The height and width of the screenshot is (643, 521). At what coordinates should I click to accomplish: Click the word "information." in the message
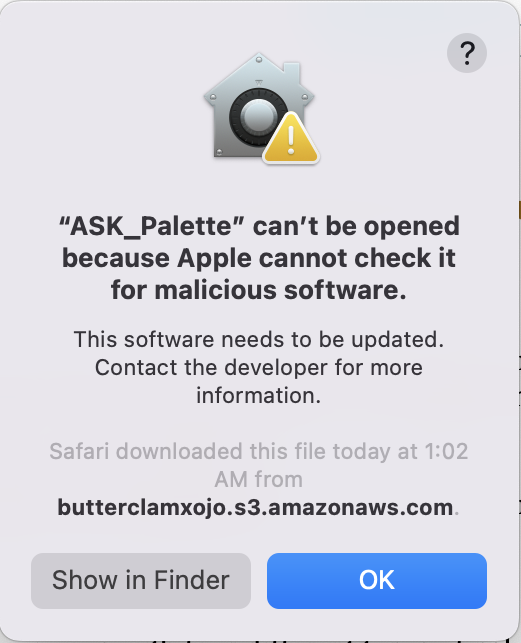(x=259, y=395)
